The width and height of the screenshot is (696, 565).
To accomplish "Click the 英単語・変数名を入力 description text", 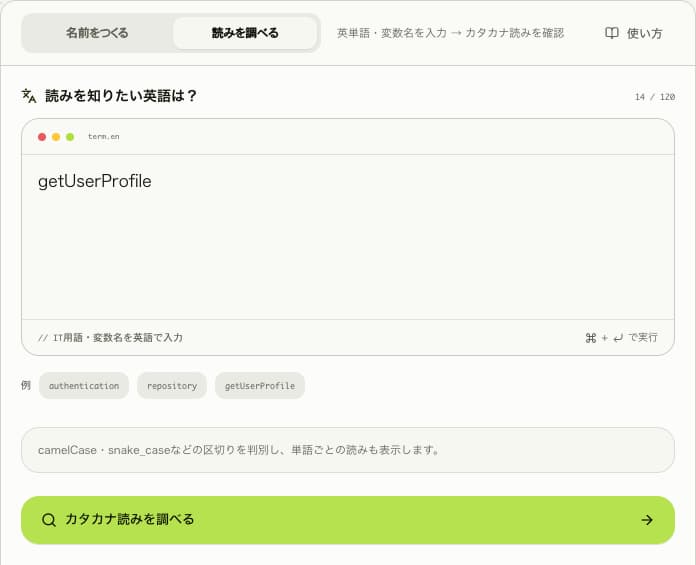I will 450,33.
